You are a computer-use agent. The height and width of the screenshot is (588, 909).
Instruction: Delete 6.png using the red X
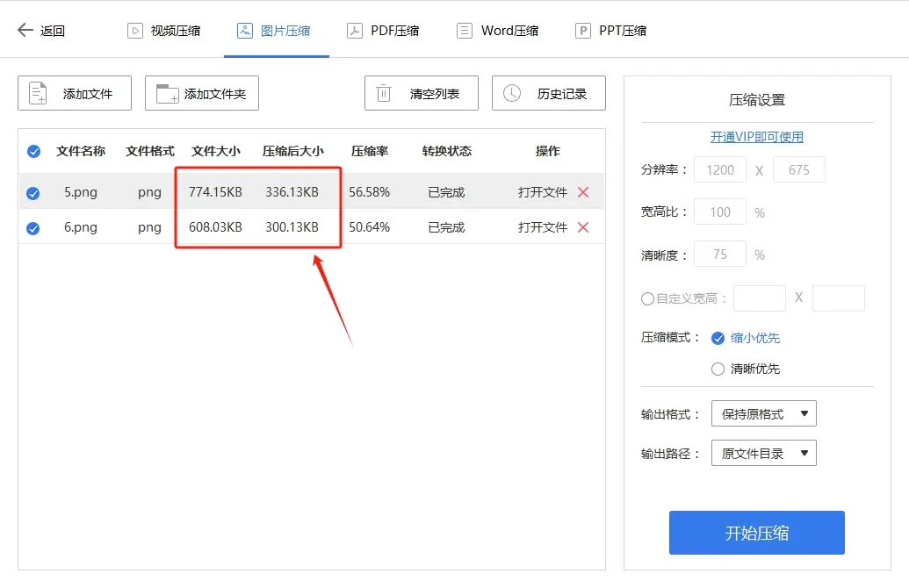coord(583,227)
